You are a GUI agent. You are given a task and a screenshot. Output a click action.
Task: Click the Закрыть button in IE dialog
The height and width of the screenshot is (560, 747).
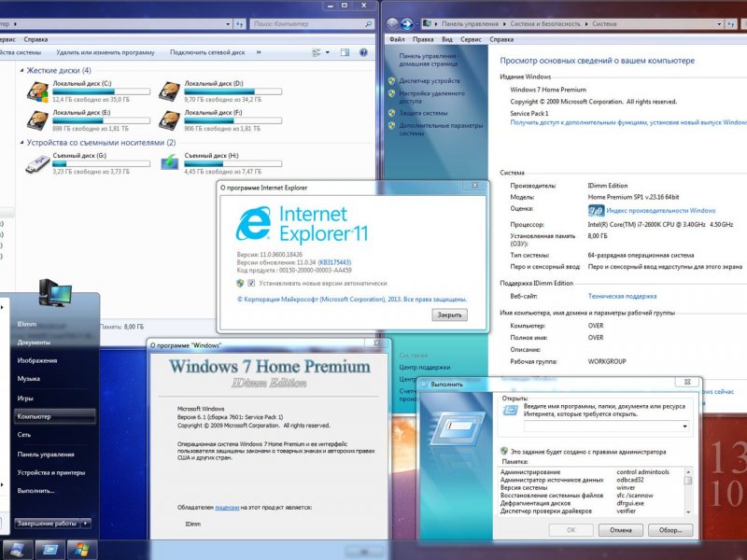[x=450, y=315]
